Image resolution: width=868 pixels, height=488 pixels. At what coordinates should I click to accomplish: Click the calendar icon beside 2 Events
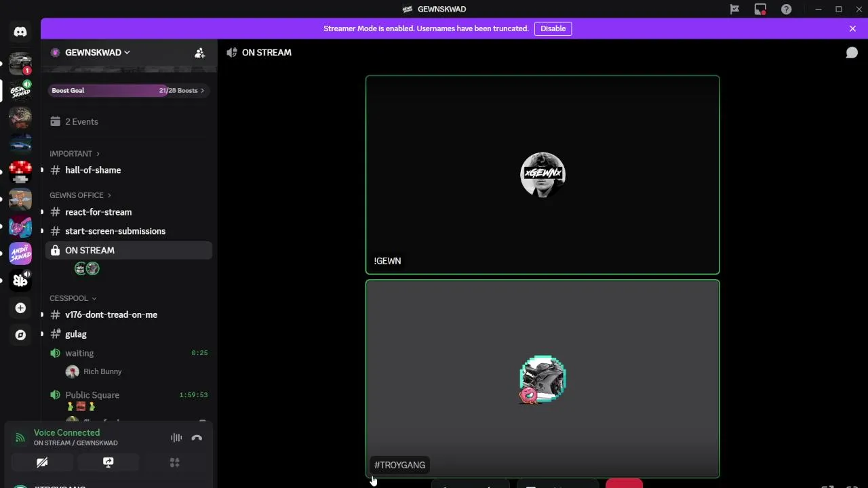tap(56, 121)
